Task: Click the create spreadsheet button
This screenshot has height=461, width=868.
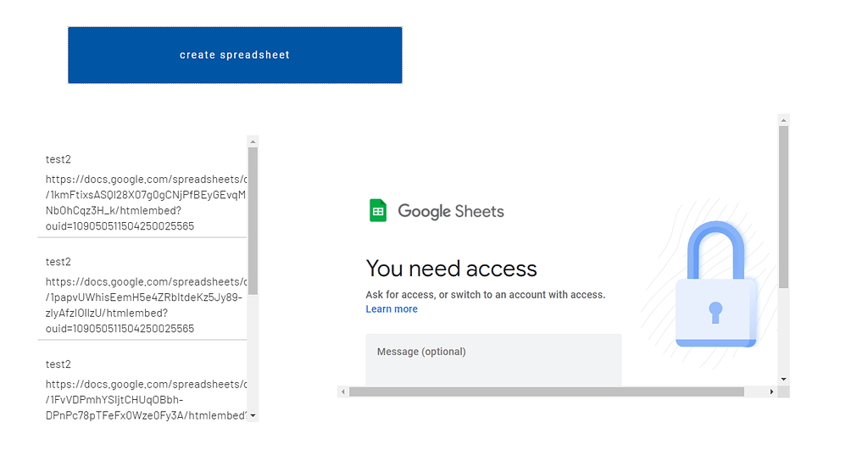Action: (x=235, y=55)
